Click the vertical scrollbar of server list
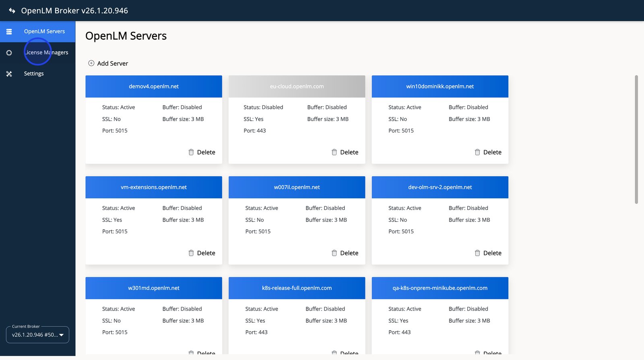The width and height of the screenshot is (644, 360). (636, 140)
